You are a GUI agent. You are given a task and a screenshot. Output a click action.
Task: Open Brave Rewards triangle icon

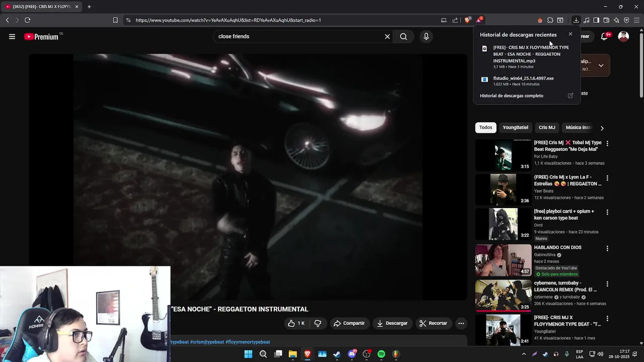coord(479,20)
